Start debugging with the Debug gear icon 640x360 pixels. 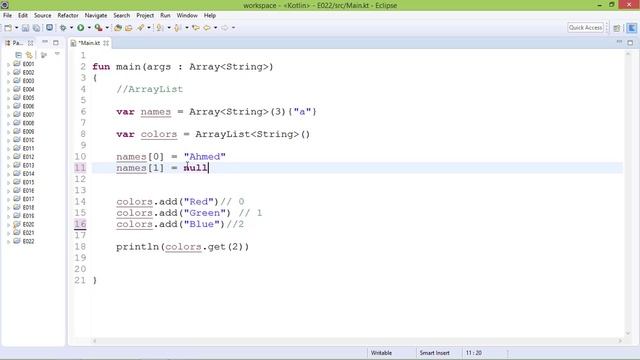click(x=63, y=28)
